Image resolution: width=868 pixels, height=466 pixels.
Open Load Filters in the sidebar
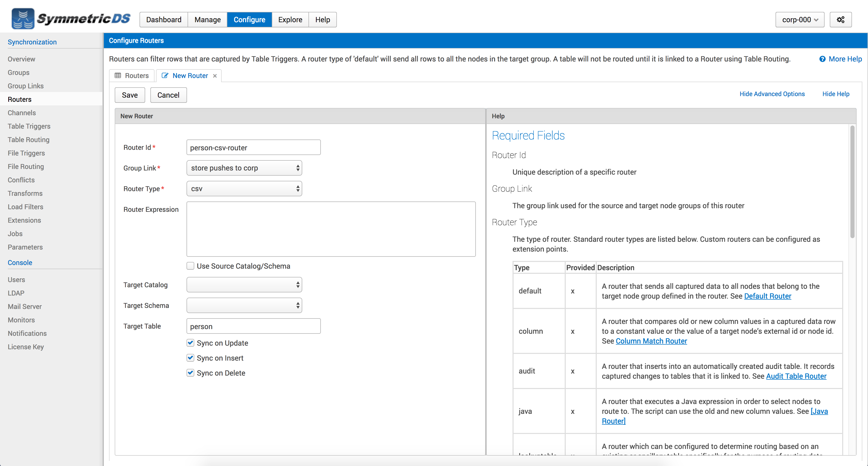(x=25, y=207)
